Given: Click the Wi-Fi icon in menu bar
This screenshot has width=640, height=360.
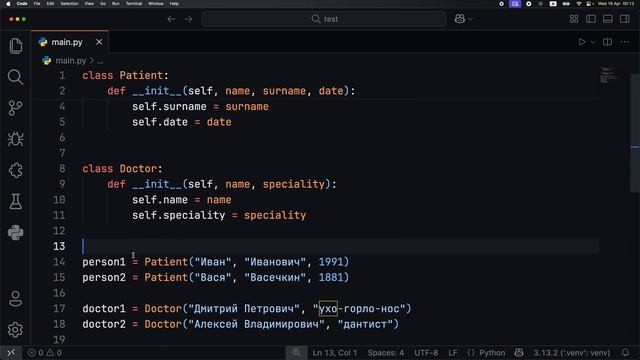Looking at the screenshot, I should coord(579,4).
